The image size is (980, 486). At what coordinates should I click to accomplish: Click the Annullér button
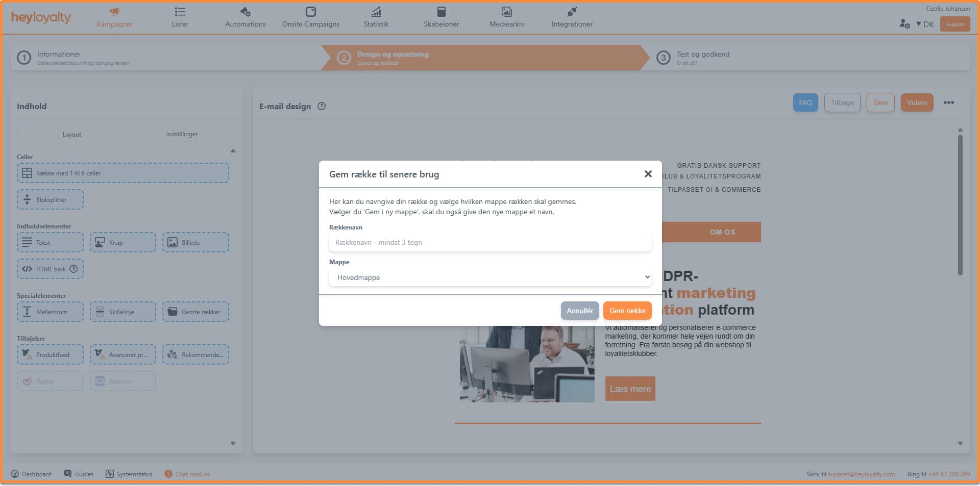579,311
